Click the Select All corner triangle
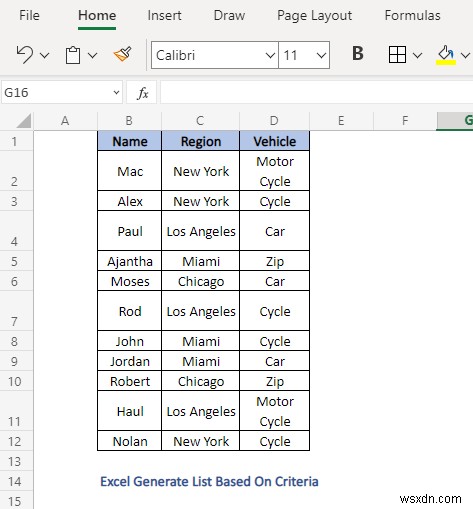473x509 pixels. click(x=24, y=121)
